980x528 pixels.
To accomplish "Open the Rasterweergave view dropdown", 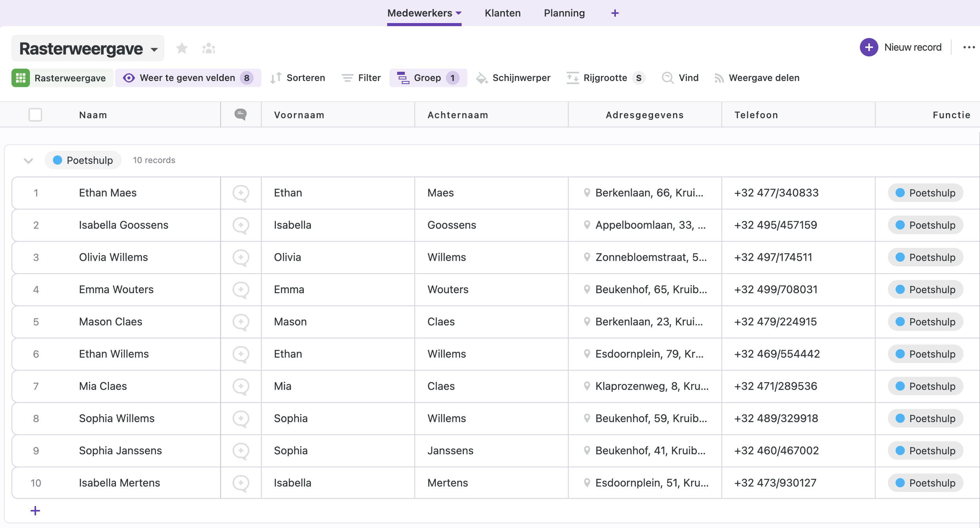I will 88,49.
